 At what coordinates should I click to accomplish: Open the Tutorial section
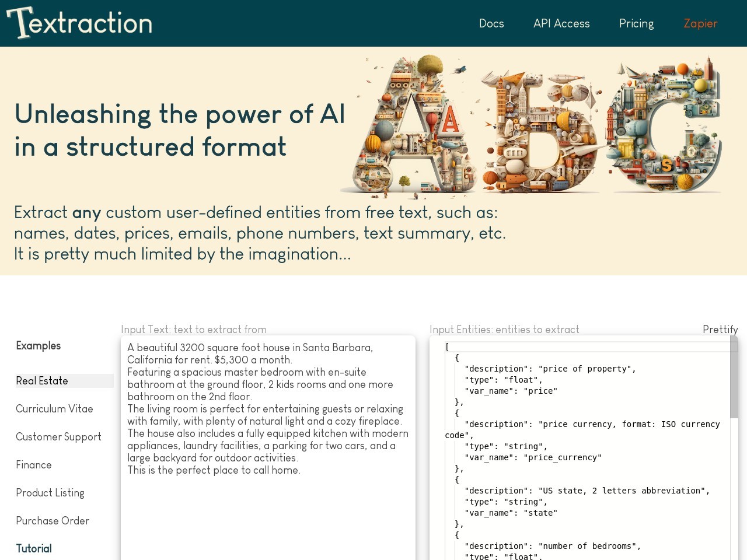[34, 549]
